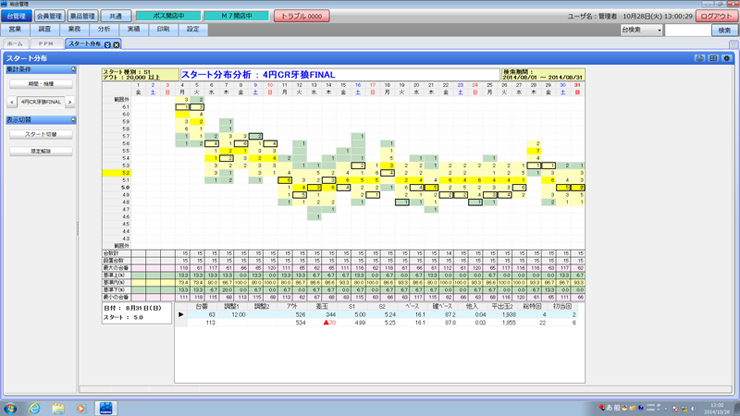Open the 印刷 submenu
Viewport: 740px width, 416px height.
pos(163,29)
